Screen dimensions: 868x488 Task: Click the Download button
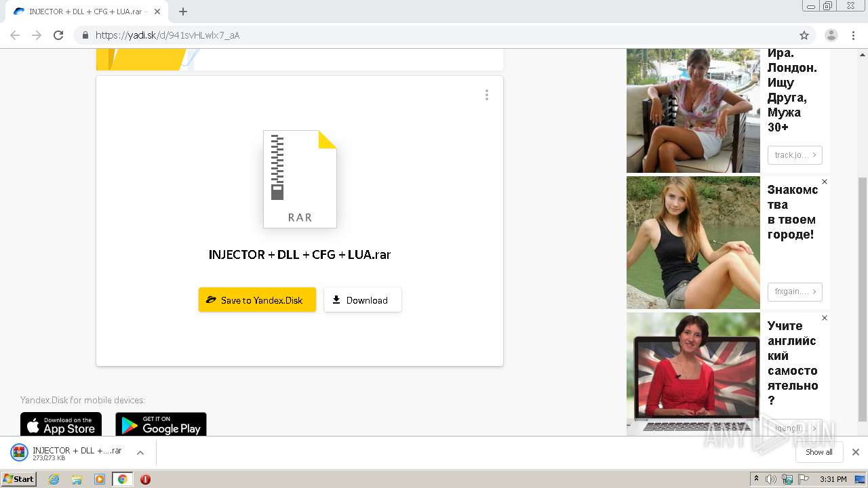tap(363, 300)
